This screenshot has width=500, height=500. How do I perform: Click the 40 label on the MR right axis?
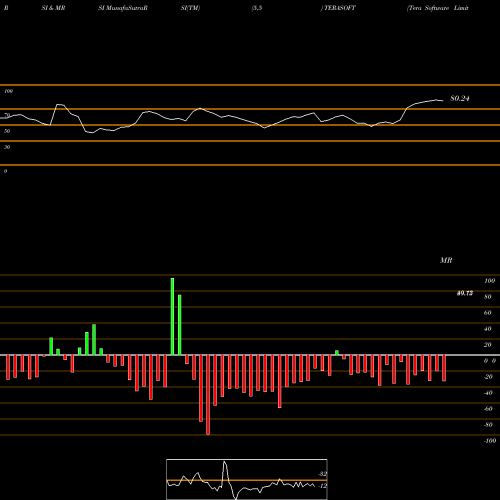point(488,329)
